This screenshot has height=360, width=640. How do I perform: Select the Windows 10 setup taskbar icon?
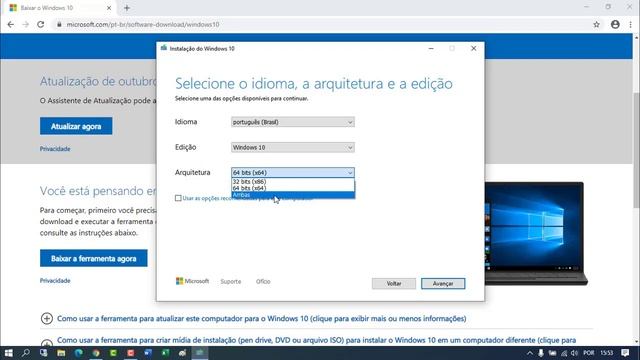[200, 353]
